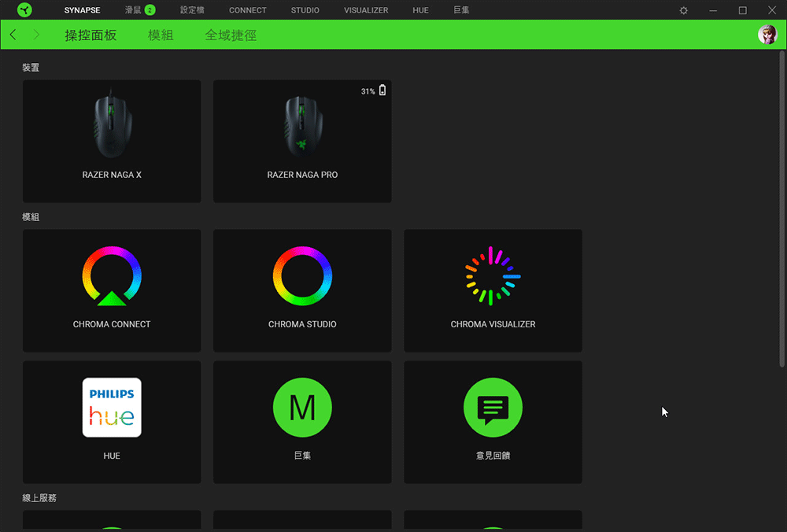This screenshot has height=532, width=787.
Task: Open the settings gear icon
Action: pos(684,10)
